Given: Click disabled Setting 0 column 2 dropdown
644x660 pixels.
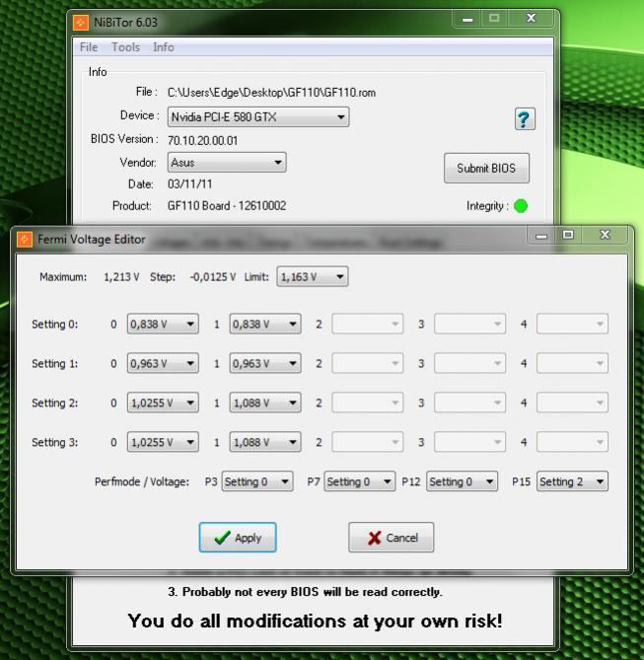Looking at the screenshot, I should click(x=368, y=325).
